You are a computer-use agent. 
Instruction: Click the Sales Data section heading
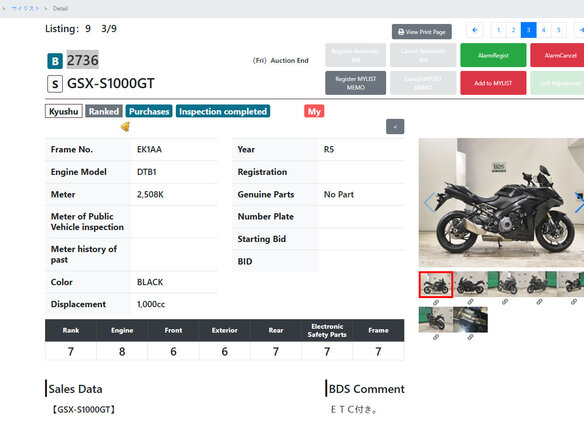pyautogui.click(x=75, y=389)
